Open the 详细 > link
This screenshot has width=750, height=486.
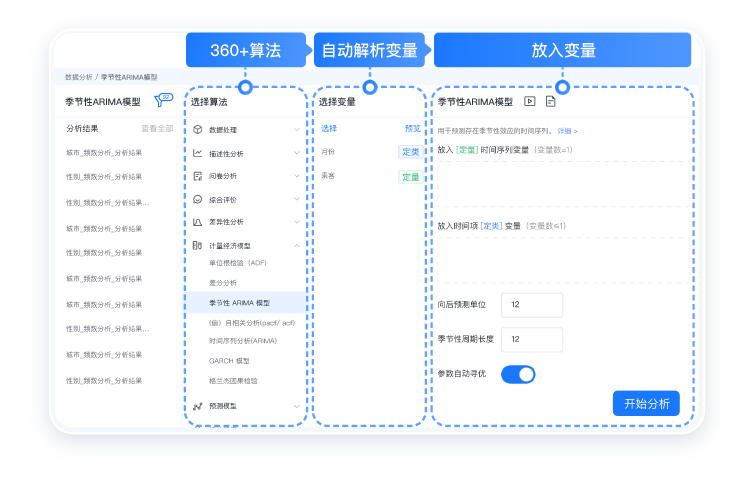568,131
